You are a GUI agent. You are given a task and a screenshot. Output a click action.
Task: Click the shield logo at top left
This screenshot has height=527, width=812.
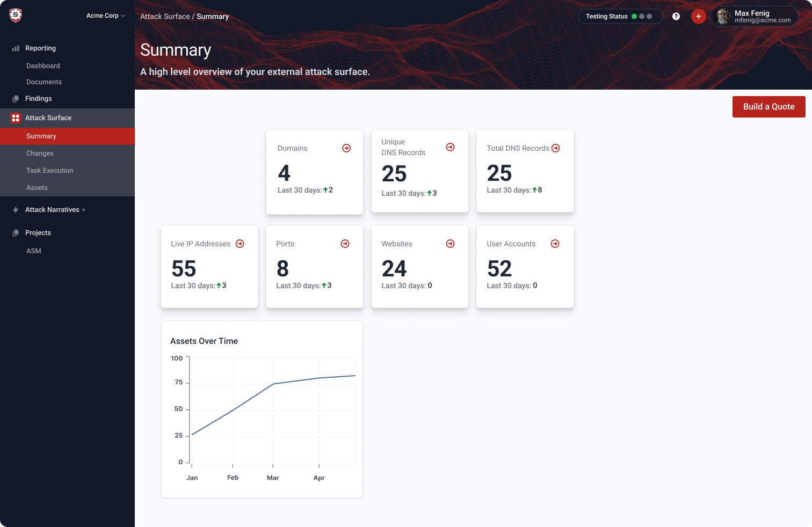point(15,15)
